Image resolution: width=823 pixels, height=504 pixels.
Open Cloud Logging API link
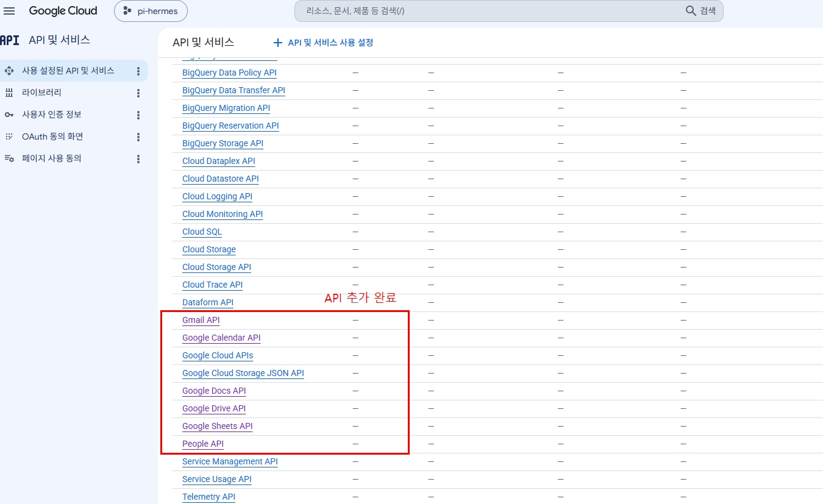[x=217, y=196]
